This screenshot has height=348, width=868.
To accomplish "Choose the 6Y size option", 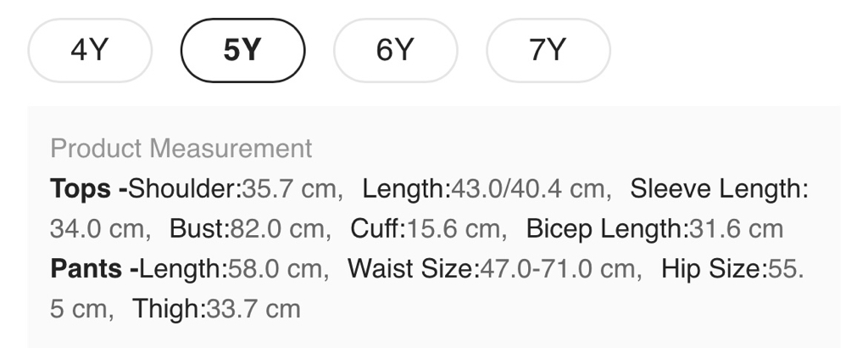I will click(395, 51).
